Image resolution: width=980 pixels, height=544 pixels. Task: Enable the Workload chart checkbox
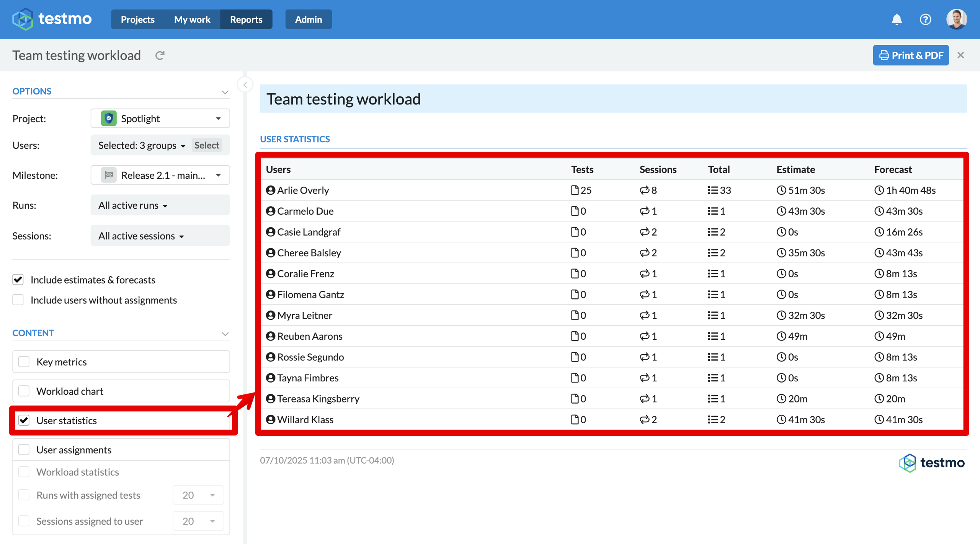tap(24, 391)
